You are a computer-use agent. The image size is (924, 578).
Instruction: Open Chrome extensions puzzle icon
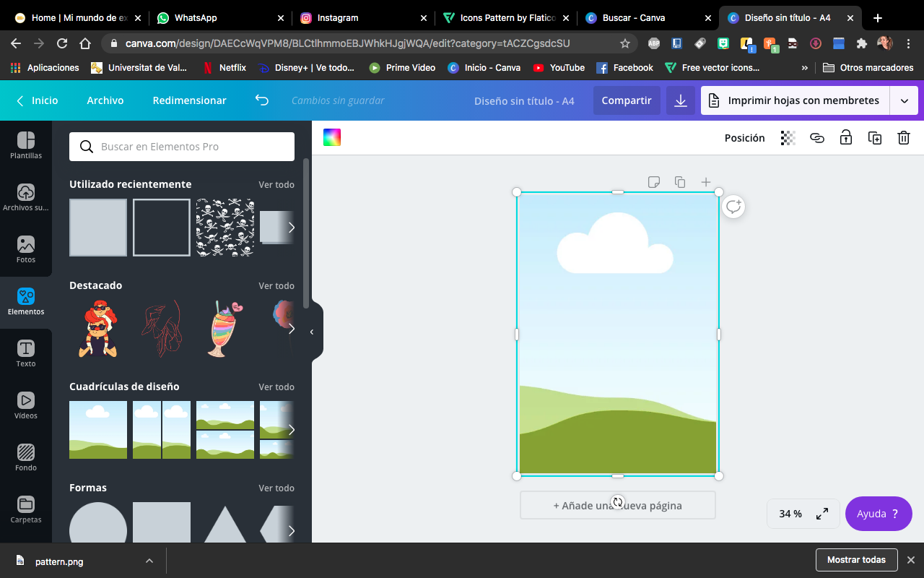pyautogui.click(x=861, y=43)
